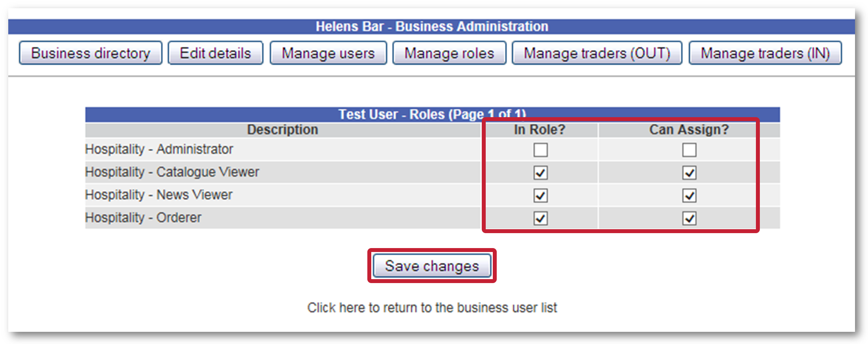Enable In Role for Hospitality - Administrator
The image size is (868, 344).
tap(541, 150)
